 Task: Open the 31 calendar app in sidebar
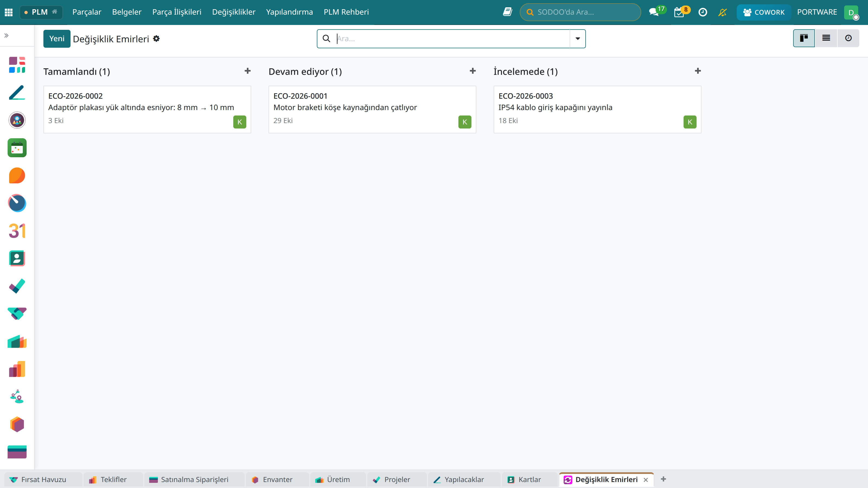pyautogui.click(x=17, y=231)
